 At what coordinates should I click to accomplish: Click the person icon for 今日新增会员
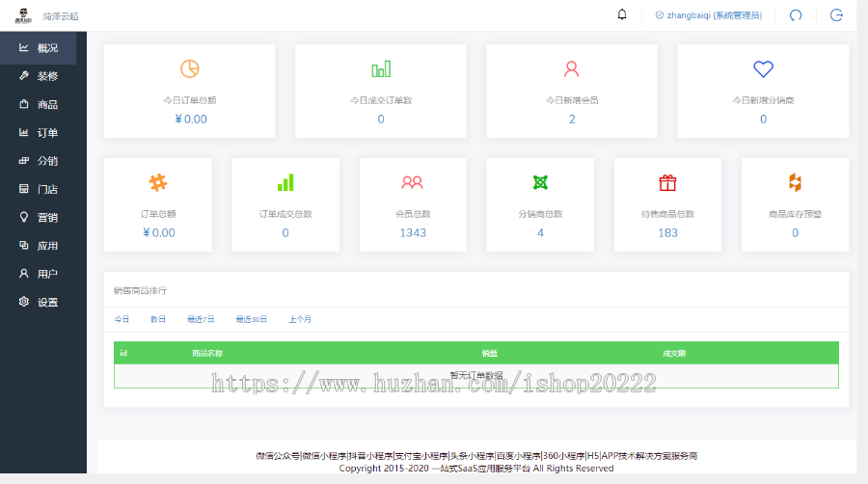[x=571, y=69]
